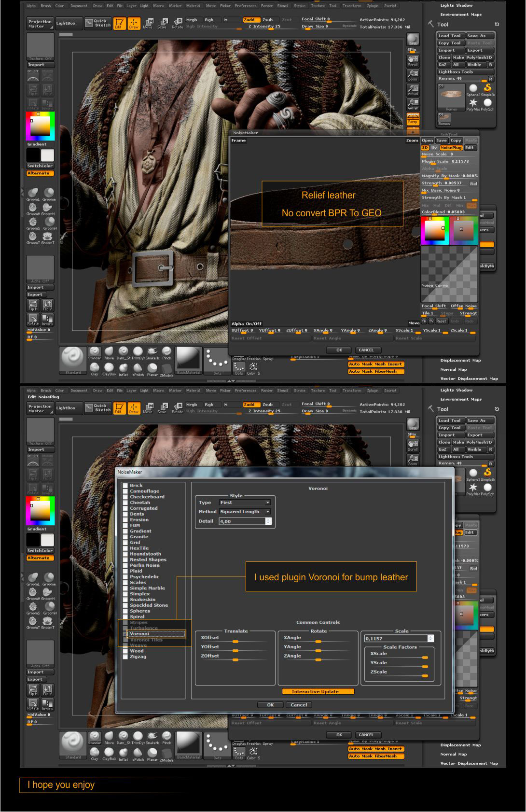Select Standard brush thumbnail in upper ZBrush window
526x812 pixels.
coord(73,360)
